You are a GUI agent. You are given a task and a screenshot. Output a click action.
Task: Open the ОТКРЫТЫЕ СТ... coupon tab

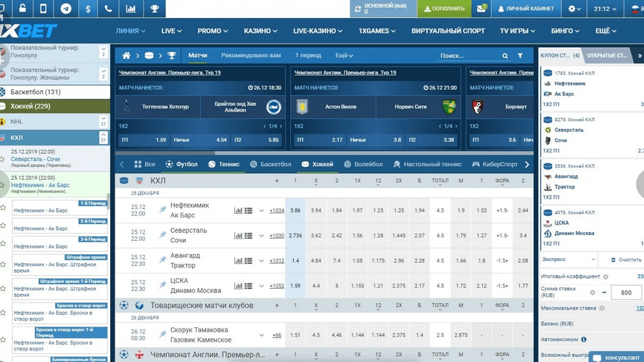click(x=606, y=55)
